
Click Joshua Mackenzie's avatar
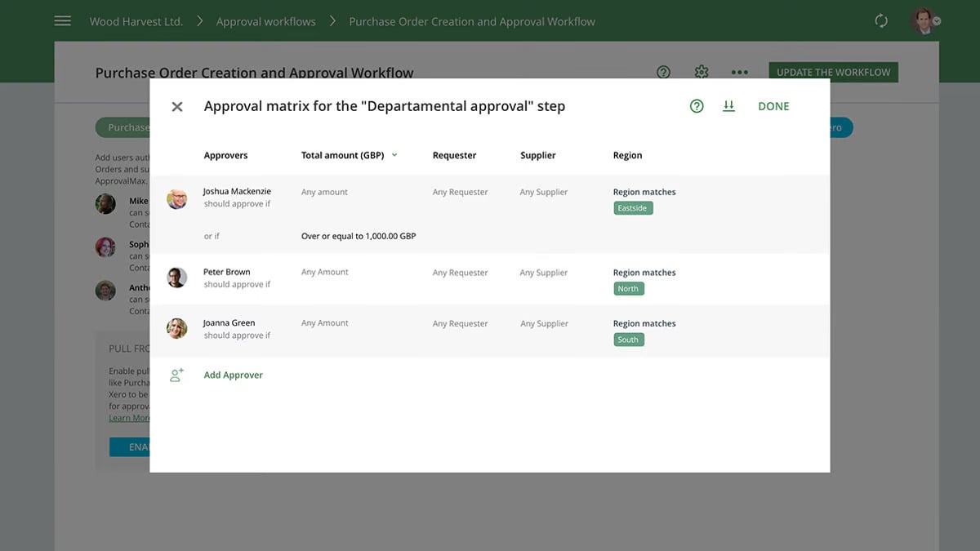(177, 198)
